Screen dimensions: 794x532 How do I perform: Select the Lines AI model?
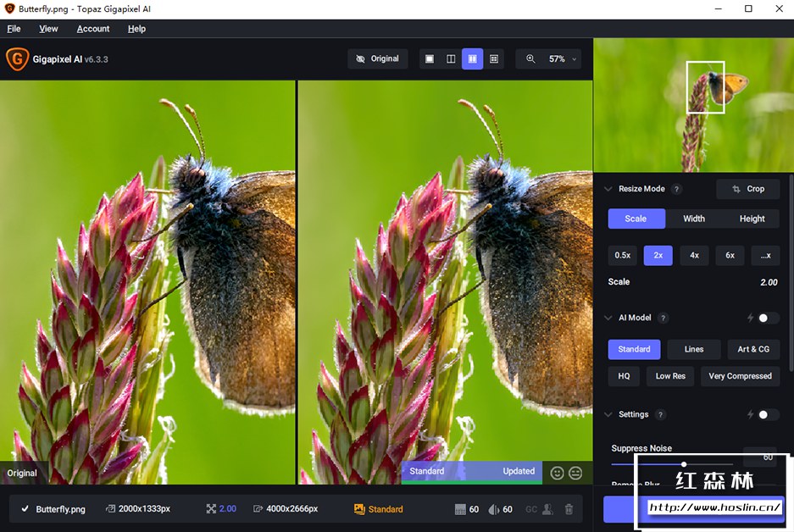pos(694,349)
